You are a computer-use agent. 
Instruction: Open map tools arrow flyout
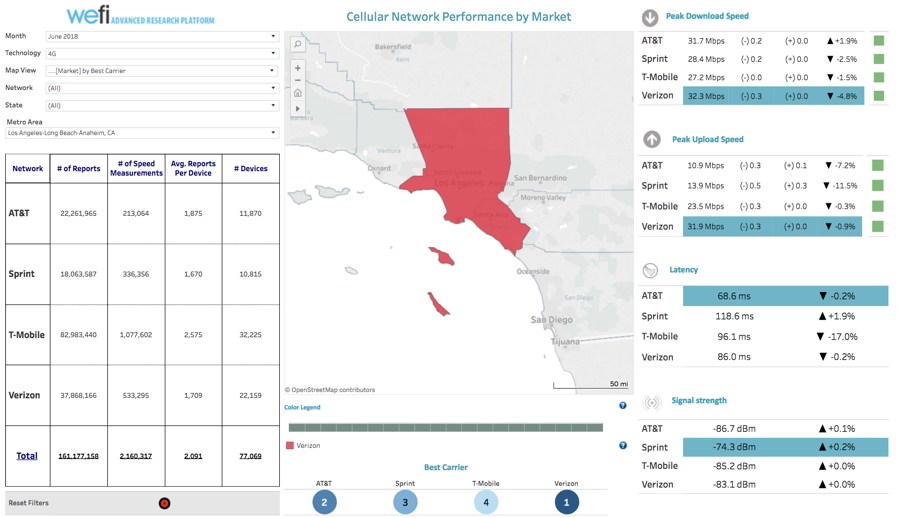[x=297, y=108]
